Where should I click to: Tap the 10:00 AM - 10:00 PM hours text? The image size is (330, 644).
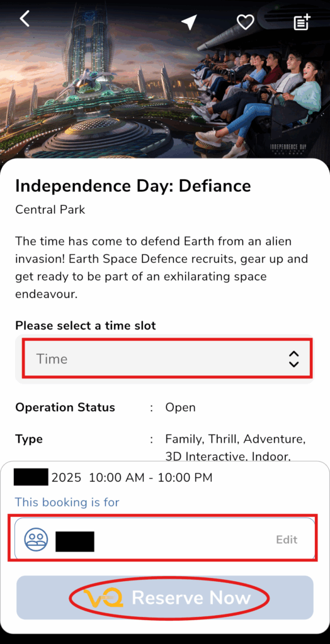click(151, 478)
